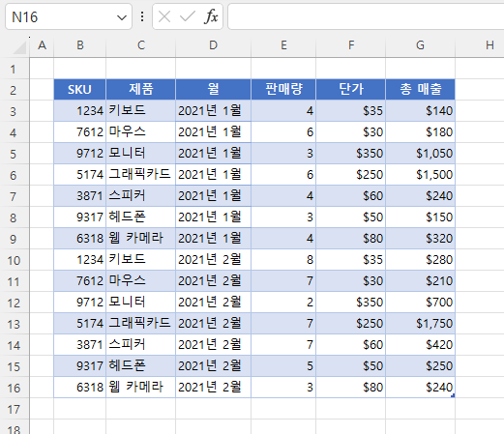Select $1,500 total cell

point(420,175)
